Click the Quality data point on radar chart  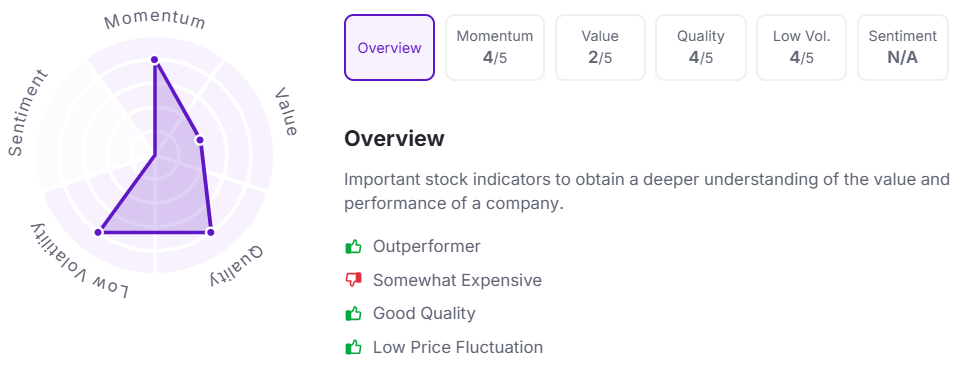click(x=210, y=232)
